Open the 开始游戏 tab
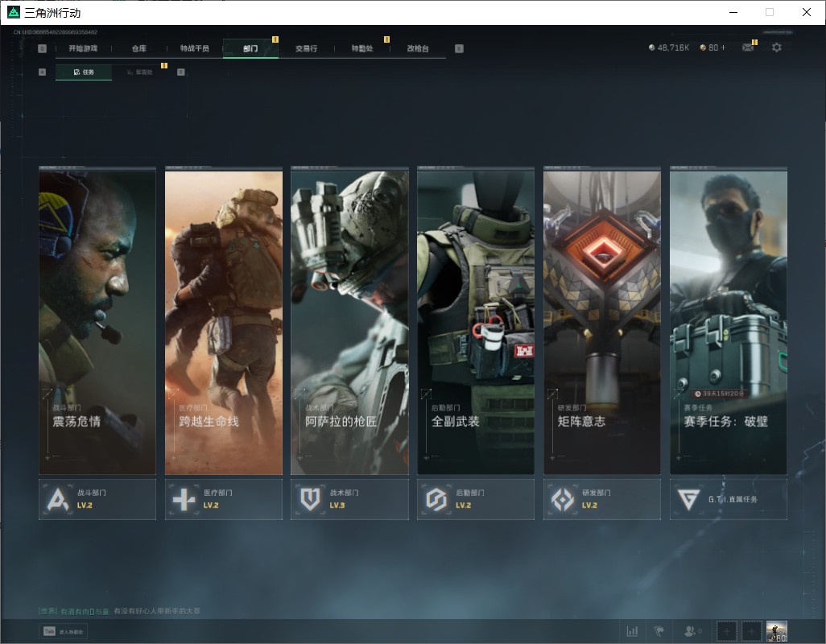Viewport: 826px width, 644px height. pos(83,48)
